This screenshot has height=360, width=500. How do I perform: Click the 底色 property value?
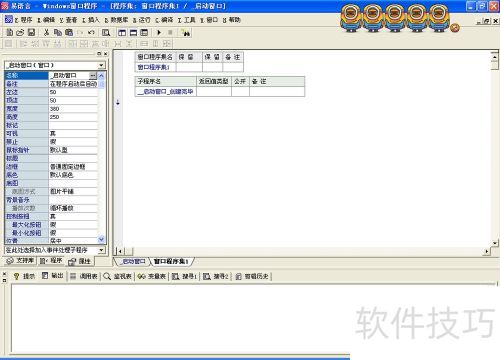(73, 175)
